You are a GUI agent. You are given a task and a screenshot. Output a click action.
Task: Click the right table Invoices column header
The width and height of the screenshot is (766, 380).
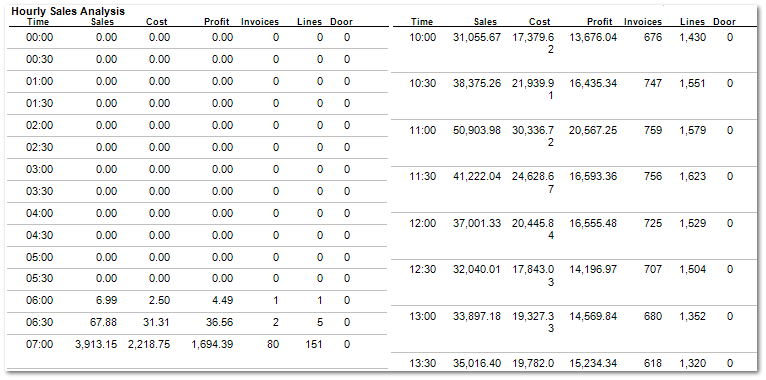[x=642, y=21]
